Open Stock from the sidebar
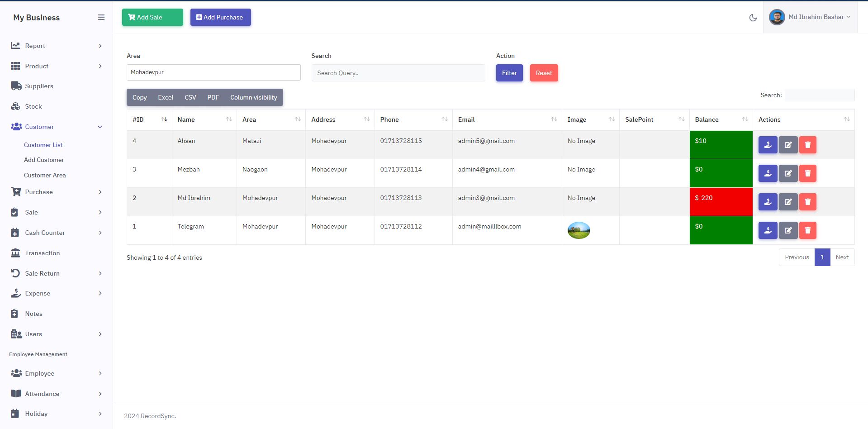 tap(33, 106)
